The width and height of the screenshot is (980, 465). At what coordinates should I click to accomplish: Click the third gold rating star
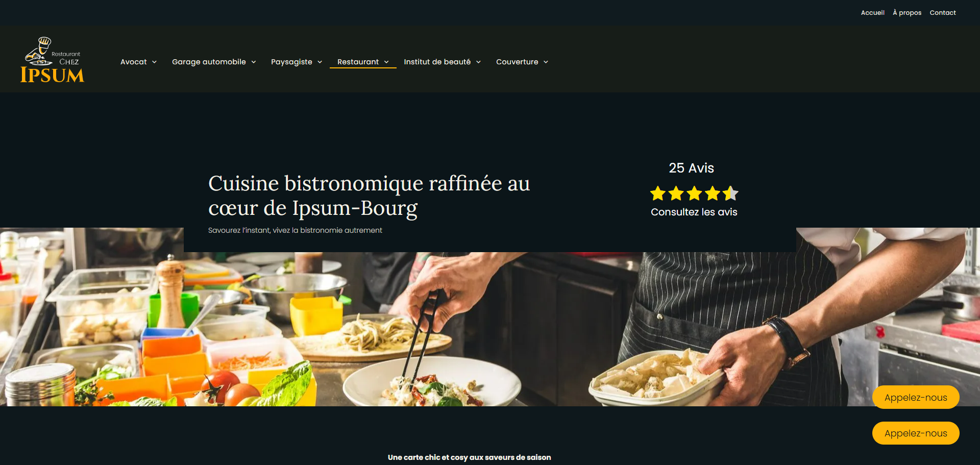point(694,193)
